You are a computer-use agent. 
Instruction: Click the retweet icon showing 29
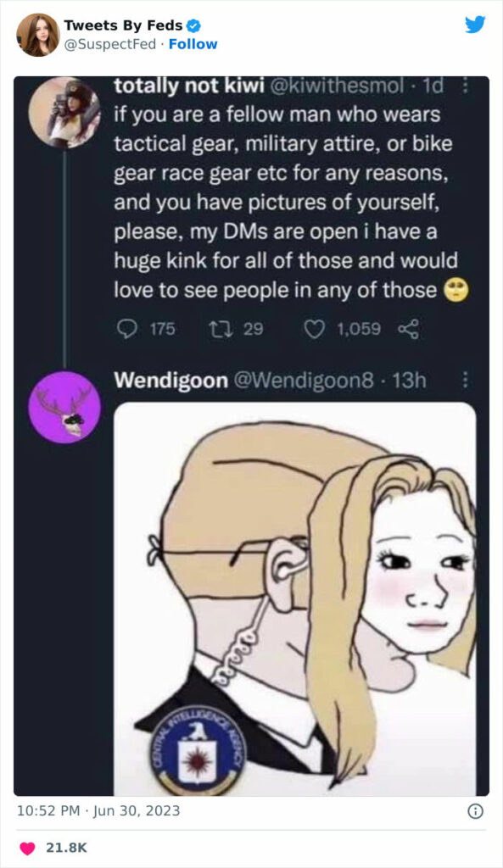tap(221, 329)
